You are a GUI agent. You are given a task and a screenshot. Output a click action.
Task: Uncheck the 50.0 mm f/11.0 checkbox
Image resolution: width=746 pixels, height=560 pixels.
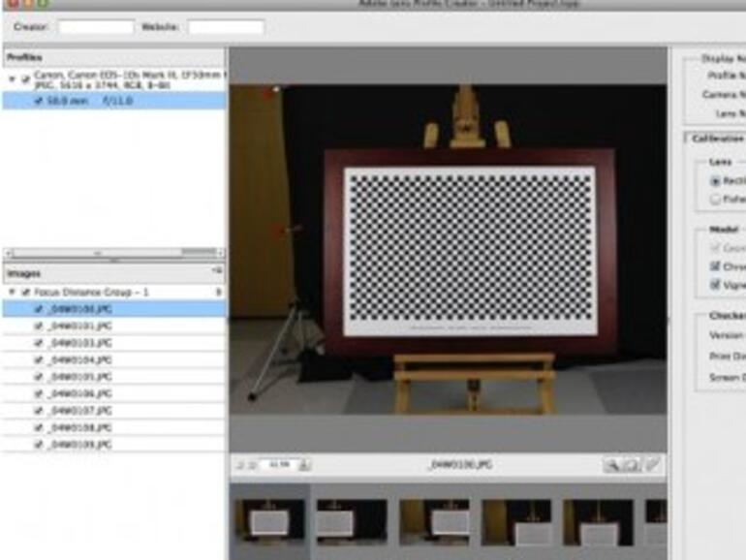tap(39, 101)
